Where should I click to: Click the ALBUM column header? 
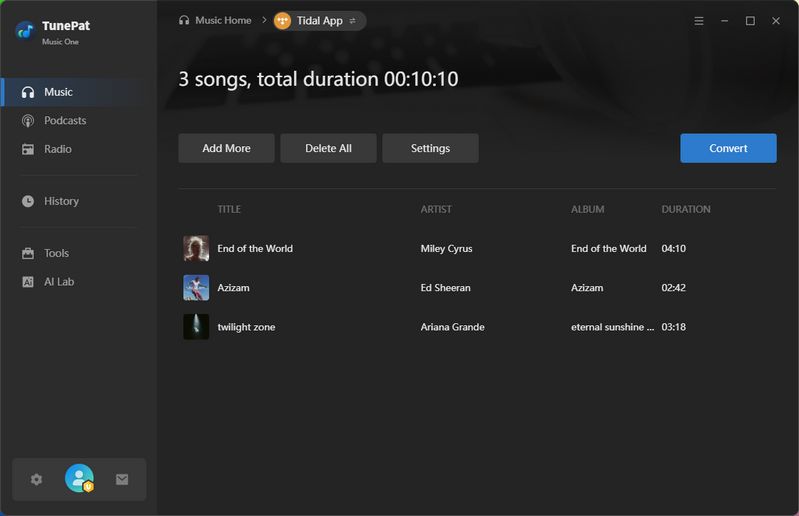[x=588, y=209]
